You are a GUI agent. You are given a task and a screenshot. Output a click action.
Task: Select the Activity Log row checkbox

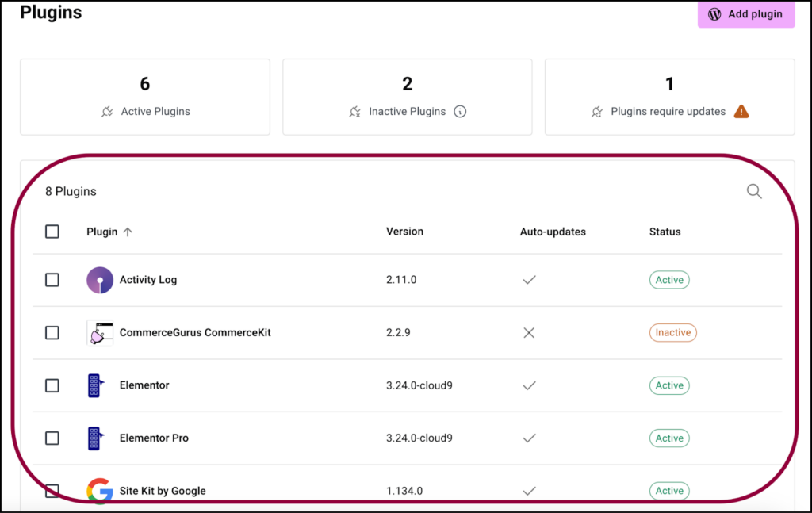point(52,280)
